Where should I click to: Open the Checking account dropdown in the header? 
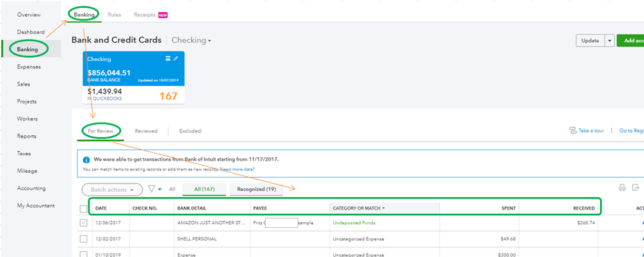point(191,40)
